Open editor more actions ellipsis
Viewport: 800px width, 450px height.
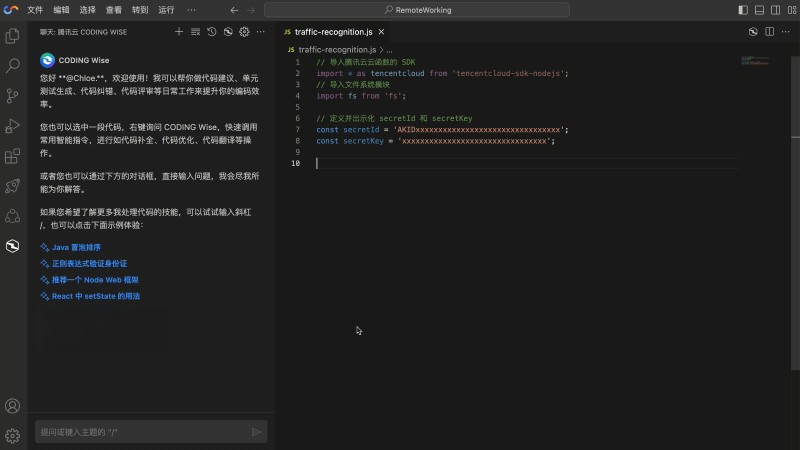click(786, 32)
